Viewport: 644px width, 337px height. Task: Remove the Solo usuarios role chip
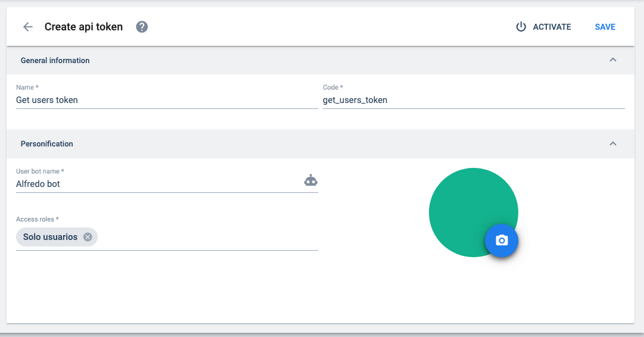[88, 237]
